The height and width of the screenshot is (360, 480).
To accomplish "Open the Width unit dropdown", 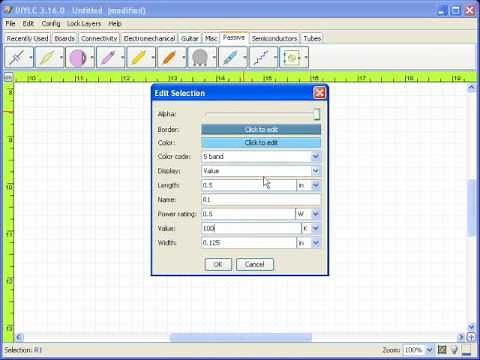I will 315,243.
